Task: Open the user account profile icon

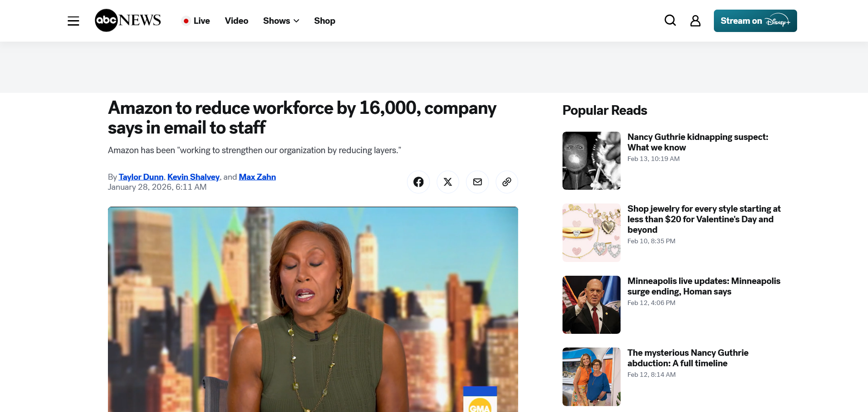Action: [695, 21]
